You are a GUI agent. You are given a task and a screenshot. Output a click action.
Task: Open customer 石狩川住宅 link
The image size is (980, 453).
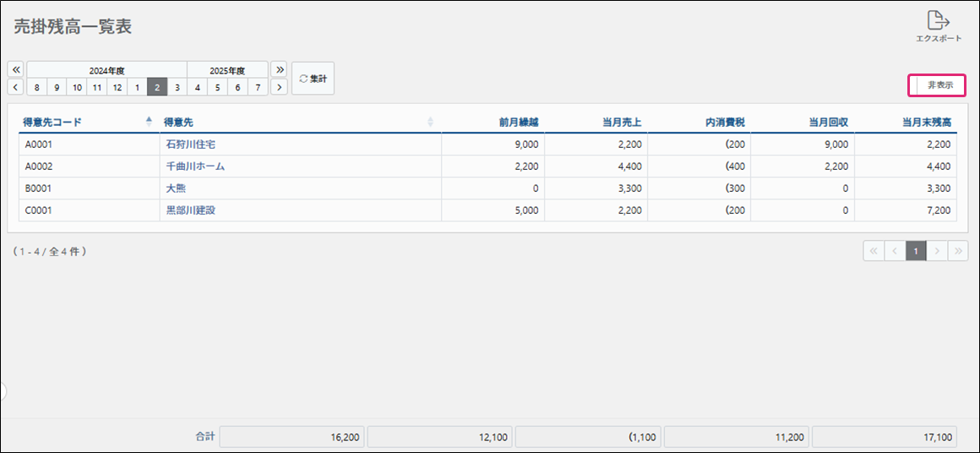(x=190, y=145)
